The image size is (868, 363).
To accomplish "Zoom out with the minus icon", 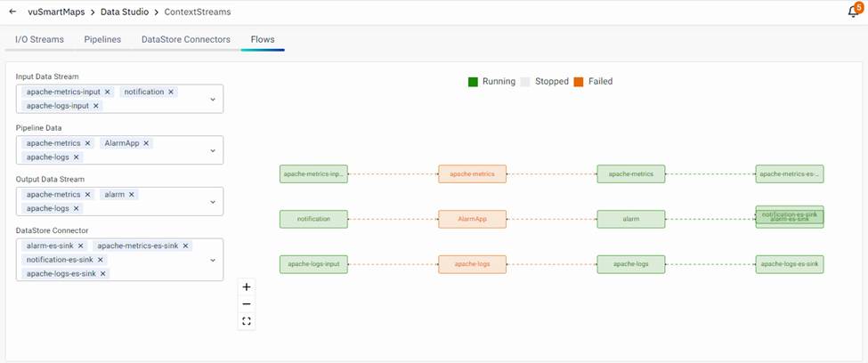I will [x=247, y=304].
